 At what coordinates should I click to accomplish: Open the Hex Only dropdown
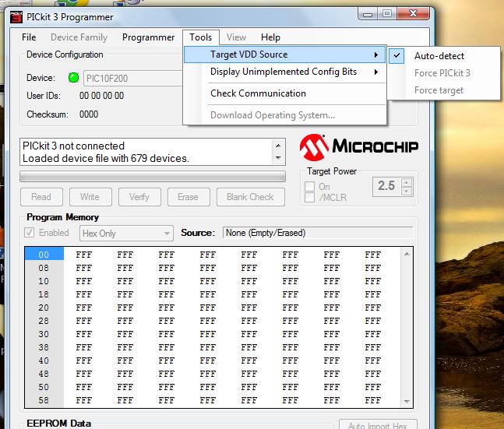click(x=126, y=234)
